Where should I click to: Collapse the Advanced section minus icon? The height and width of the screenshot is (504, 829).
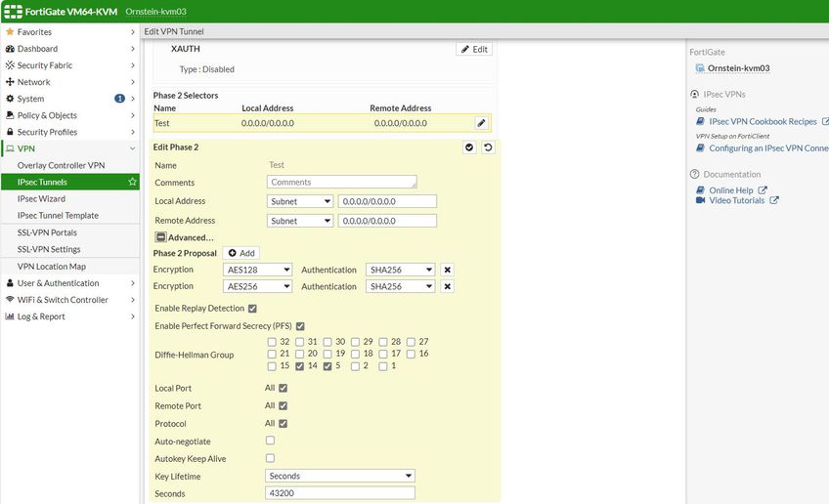[160, 237]
